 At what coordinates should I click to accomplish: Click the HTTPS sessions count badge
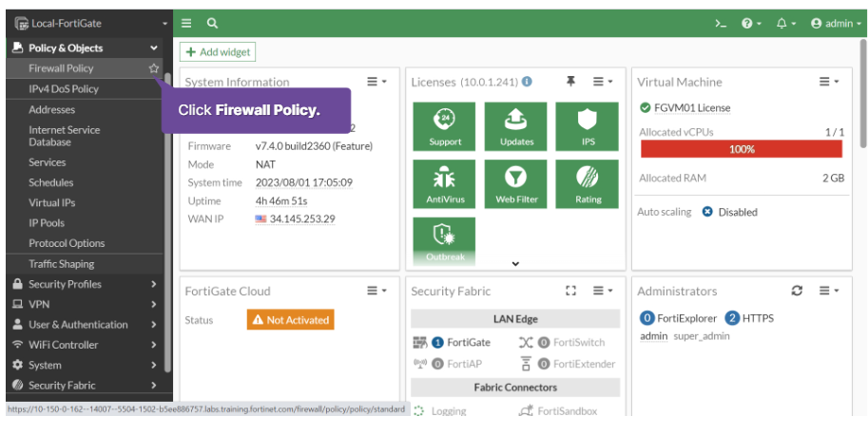pyautogui.click(x=732, y=318)
